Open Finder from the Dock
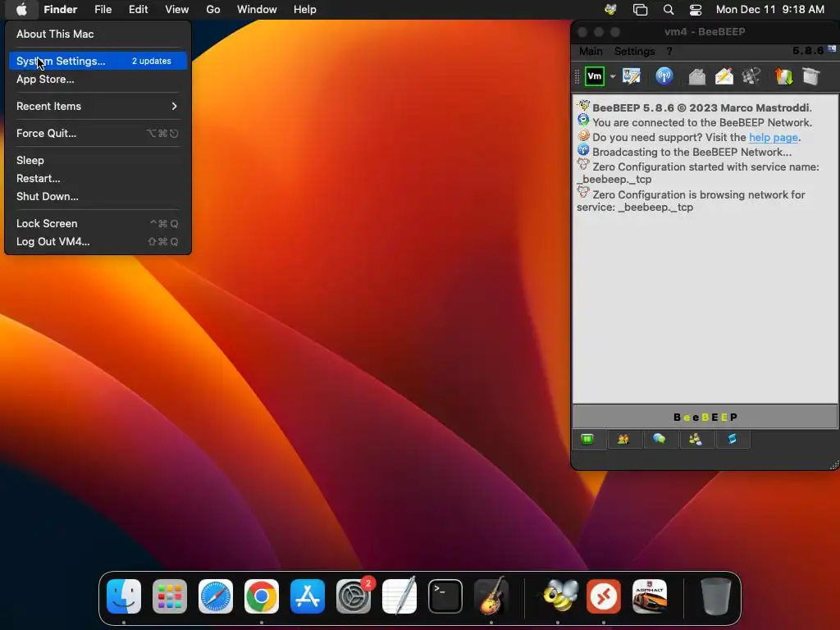Image resolution: width=840 pixels, height=630 pixels. point(124,596)
